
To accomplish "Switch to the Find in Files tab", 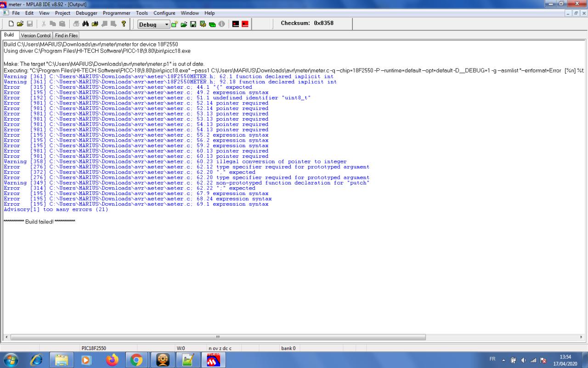I will 67,35.
